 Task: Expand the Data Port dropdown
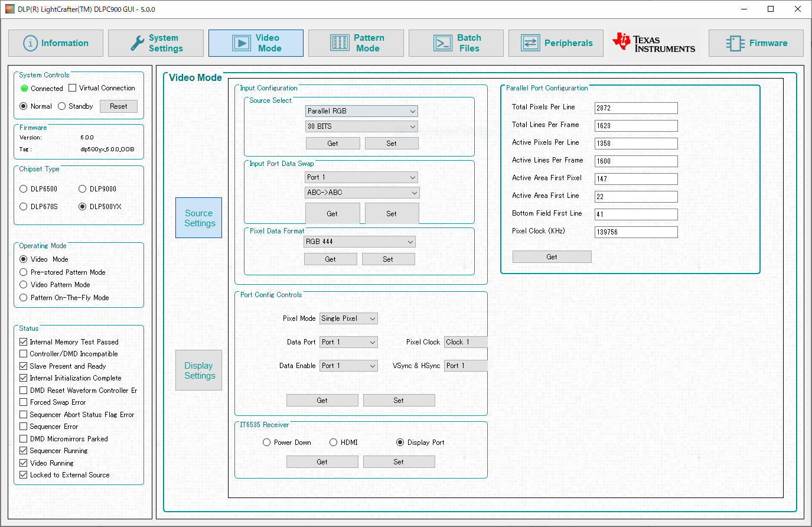point(348,342)
